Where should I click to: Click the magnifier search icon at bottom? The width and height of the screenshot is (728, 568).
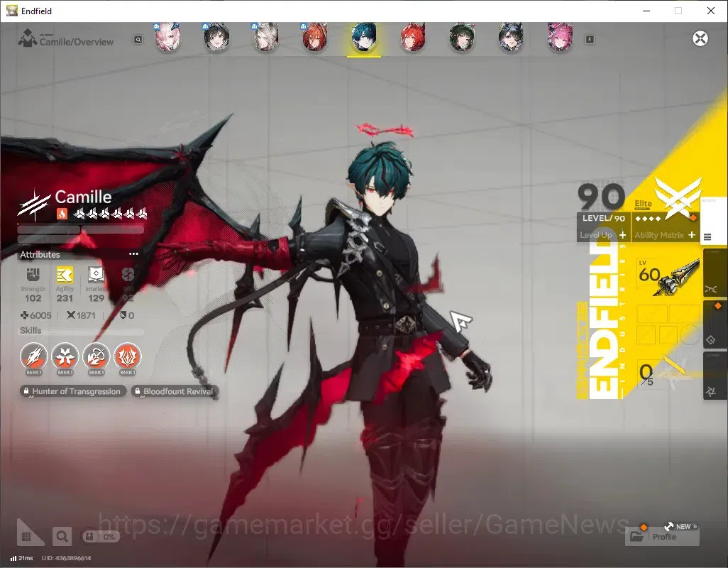62,537
